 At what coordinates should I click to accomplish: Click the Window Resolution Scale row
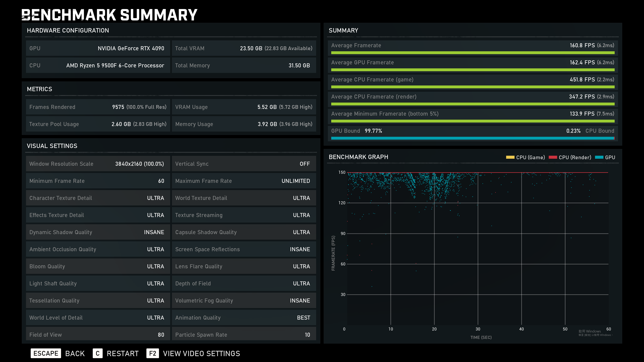click(x=98, y=164)
